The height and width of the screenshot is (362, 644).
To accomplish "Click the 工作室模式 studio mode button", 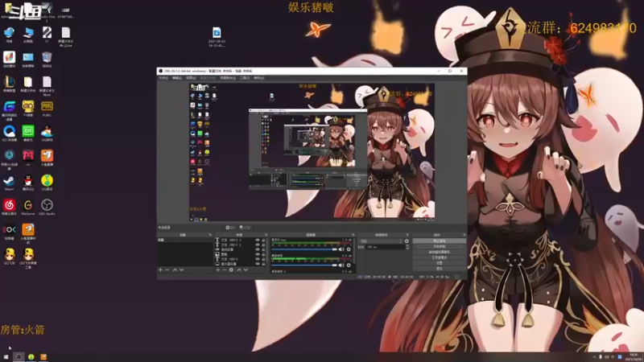I will (x=439, y=257).
